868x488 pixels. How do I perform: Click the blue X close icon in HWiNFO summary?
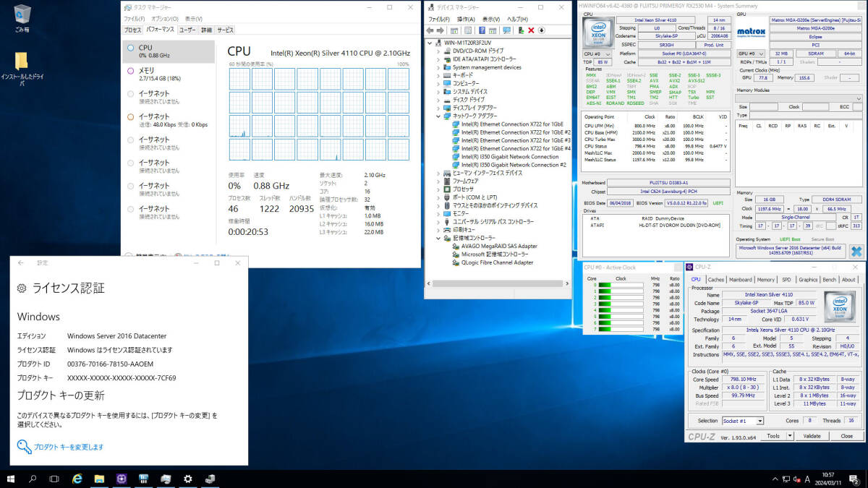(x=856, y=252)
